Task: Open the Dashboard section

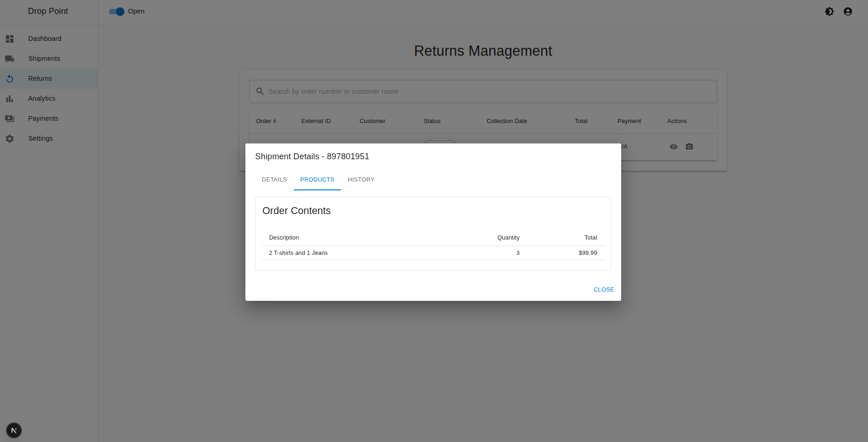Action: point(10,39)
